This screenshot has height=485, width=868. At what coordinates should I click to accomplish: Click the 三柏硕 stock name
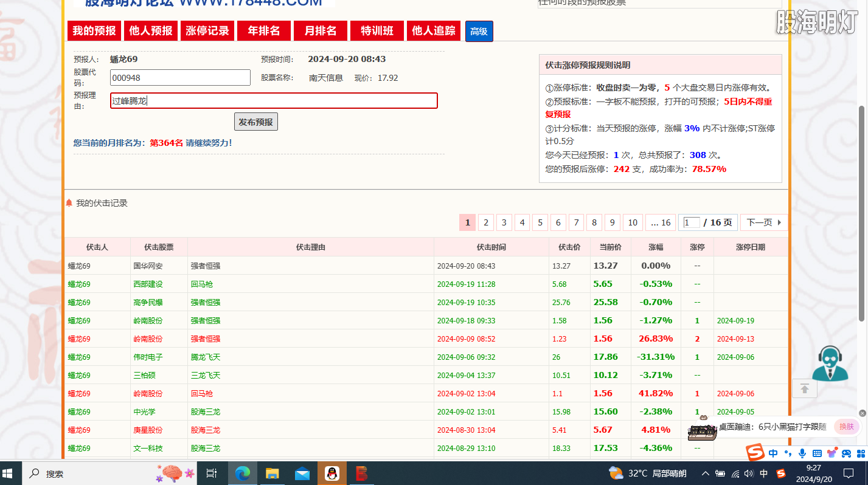145,376
